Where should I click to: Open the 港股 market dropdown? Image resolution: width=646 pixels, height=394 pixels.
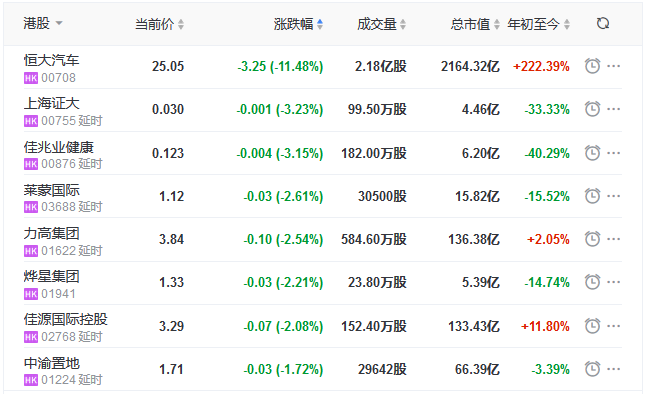[x=42, y=23]
